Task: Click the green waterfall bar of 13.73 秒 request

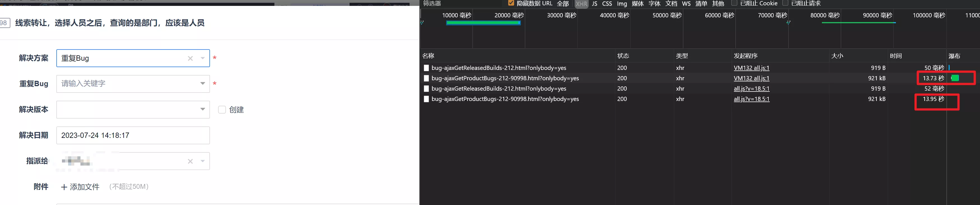Action: point(955,78)
